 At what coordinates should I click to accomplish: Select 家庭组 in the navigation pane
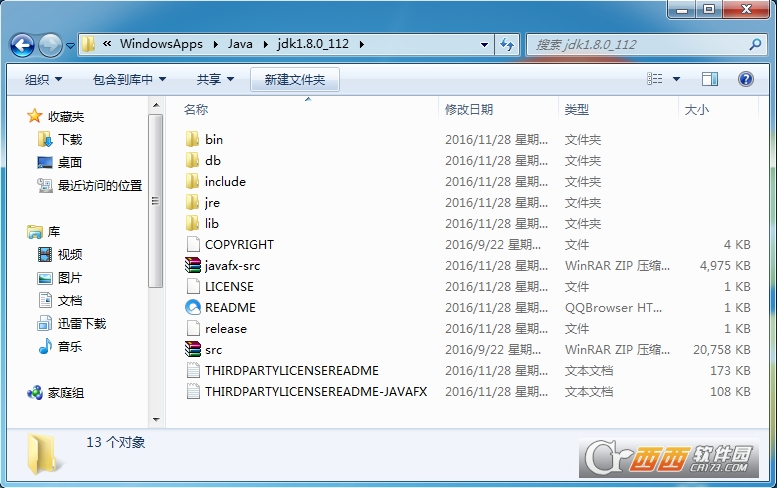coord(66,393)
